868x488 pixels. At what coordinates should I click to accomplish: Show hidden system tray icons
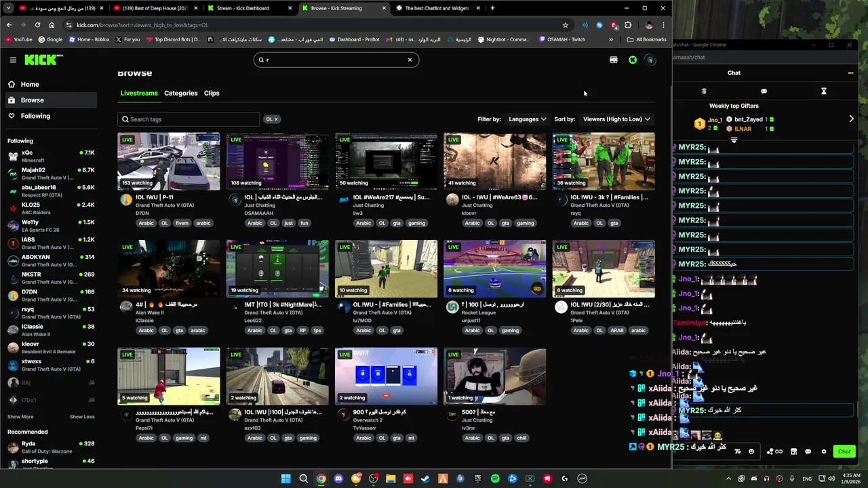point(729,479)
